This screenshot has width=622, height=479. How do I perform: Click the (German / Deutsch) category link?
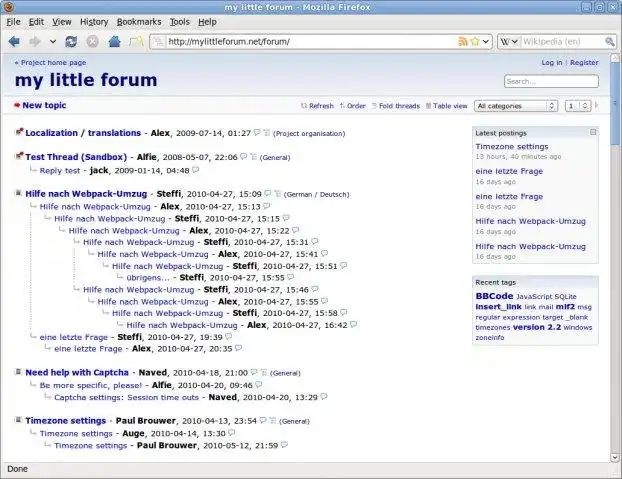click(317, 194)
